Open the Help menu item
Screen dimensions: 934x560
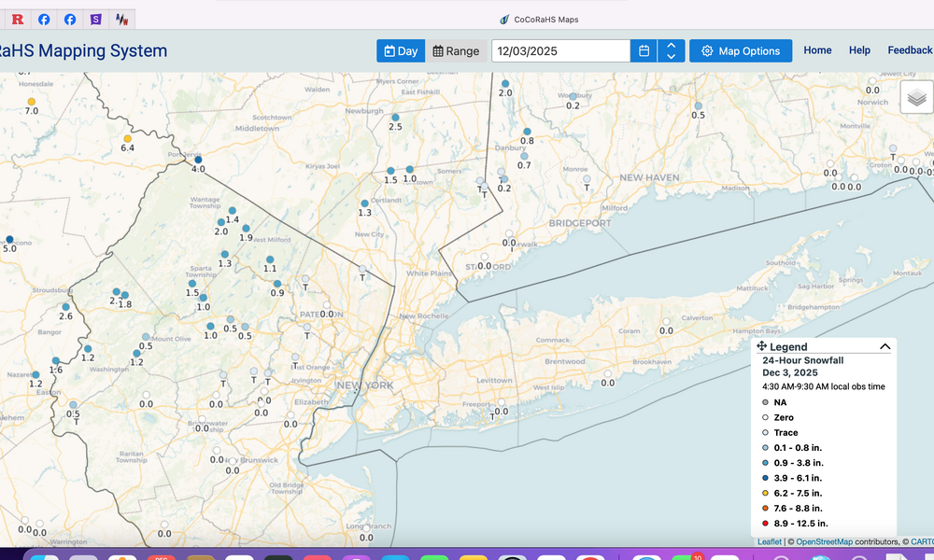(859, 50)
